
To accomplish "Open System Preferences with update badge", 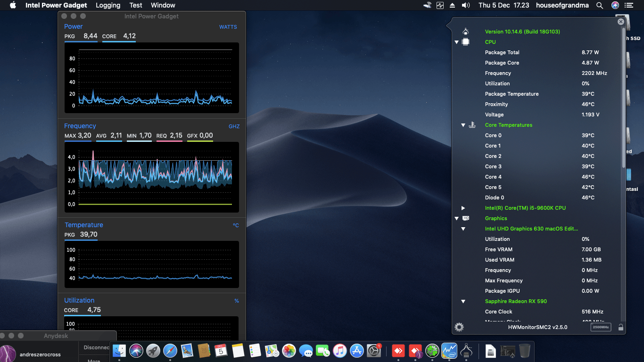I will 374,351.
